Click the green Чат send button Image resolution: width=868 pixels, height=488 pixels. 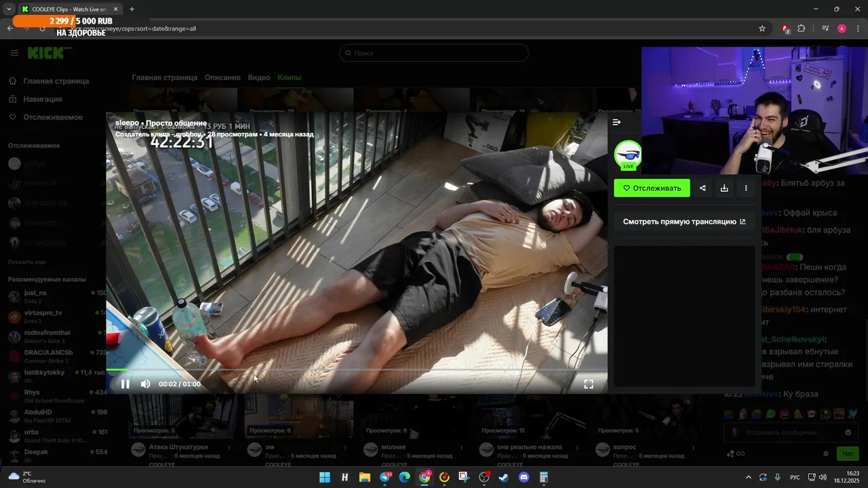(x=847, y=453)
